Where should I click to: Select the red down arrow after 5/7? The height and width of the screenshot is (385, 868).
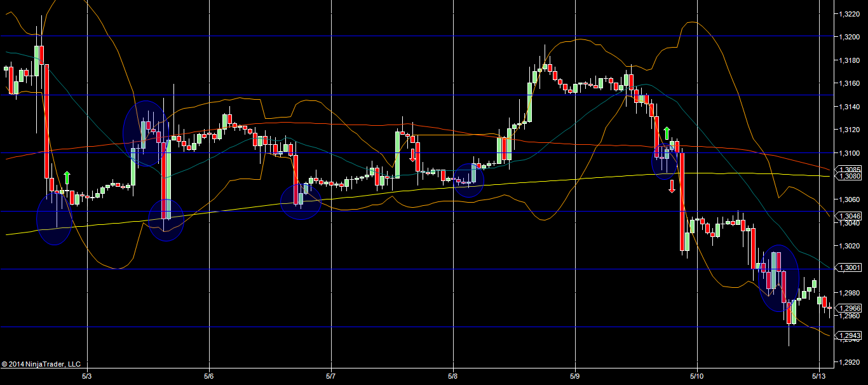point(412,154)
